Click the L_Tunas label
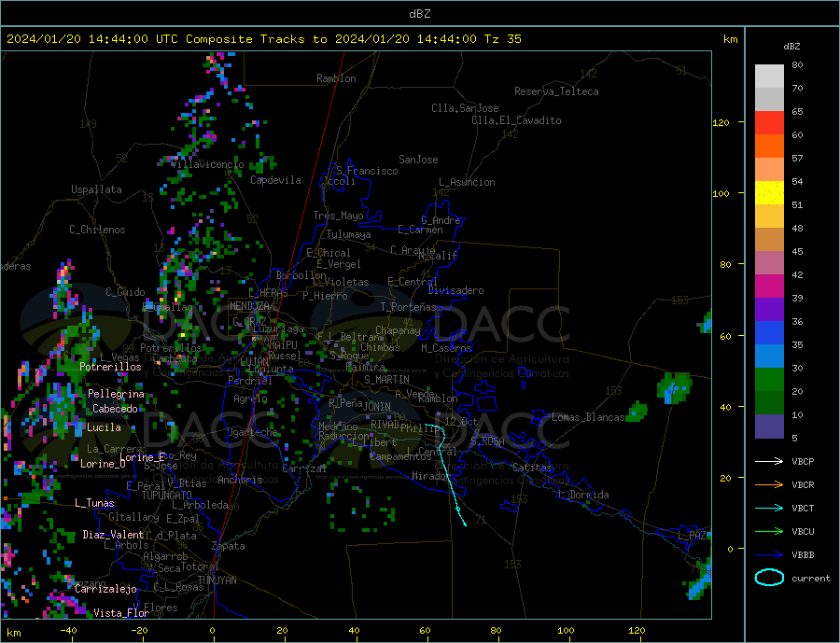The height and width of the screenshot is (643, 840). click(x=94, y=503)
